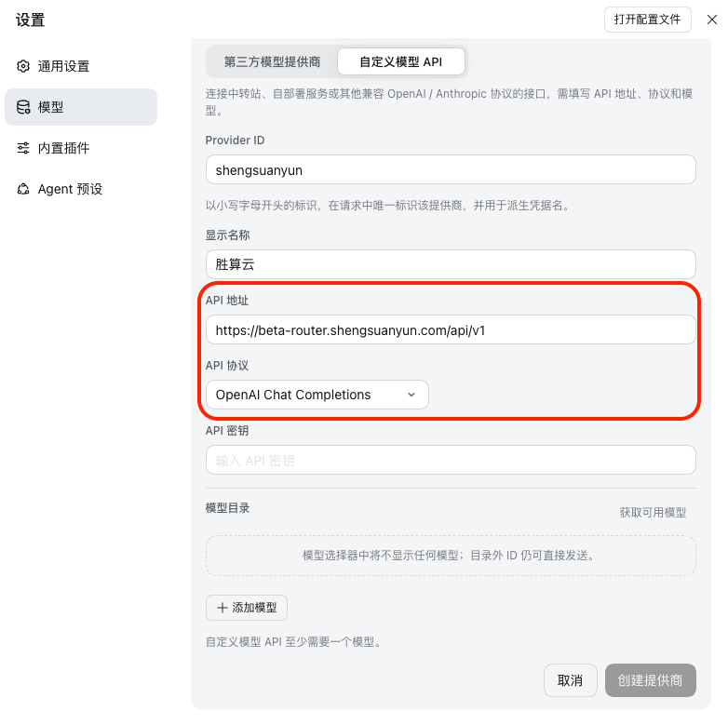This screenshot has height=725, width=728.
Task: Select the 模型 sidebar section
Action: pyautogui.click(x=81, y=107)
